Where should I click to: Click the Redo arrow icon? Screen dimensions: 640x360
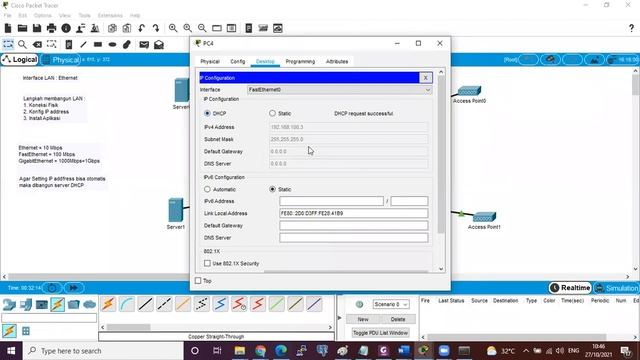[x=156, y=28]
